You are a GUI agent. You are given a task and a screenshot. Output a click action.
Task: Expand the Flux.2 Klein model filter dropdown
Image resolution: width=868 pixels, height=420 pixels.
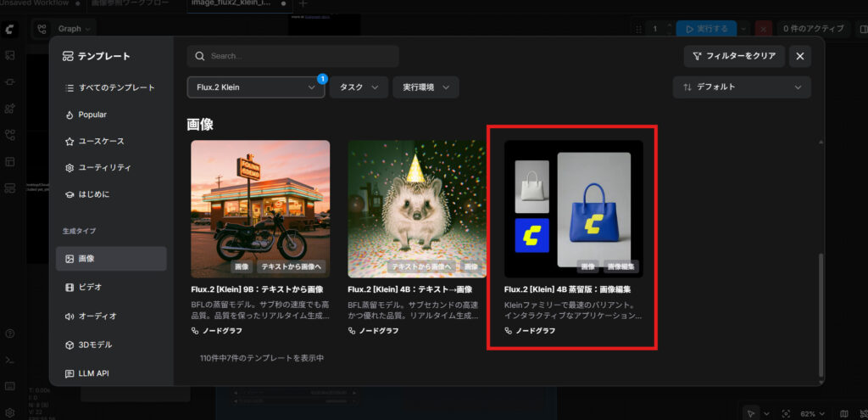pyautogui.click(x=255, y=87)
